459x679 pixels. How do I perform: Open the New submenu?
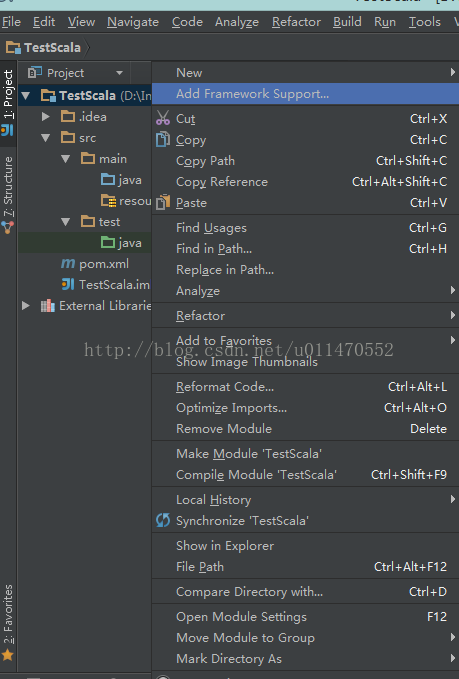[x=305, y=72]
